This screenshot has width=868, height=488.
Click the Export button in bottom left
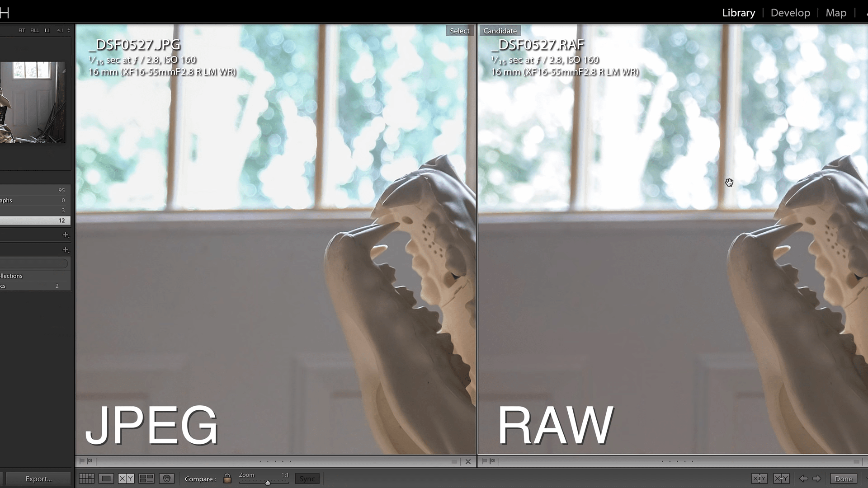point(38,479)
